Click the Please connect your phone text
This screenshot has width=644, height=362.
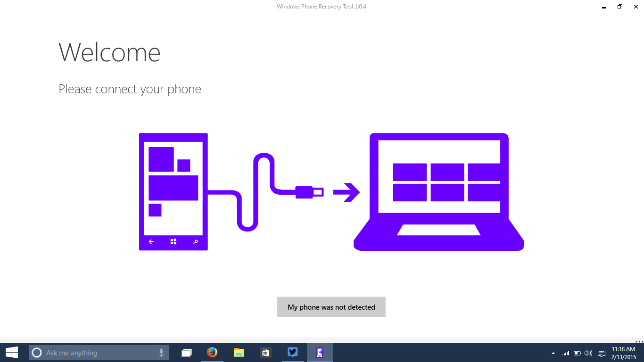coord(130,89)
